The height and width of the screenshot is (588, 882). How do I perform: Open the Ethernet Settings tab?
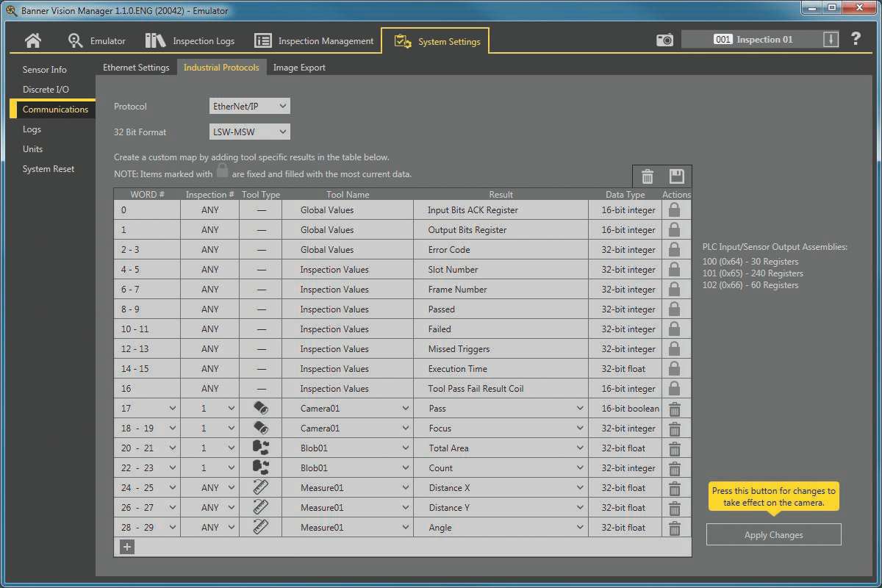point(136,67)
